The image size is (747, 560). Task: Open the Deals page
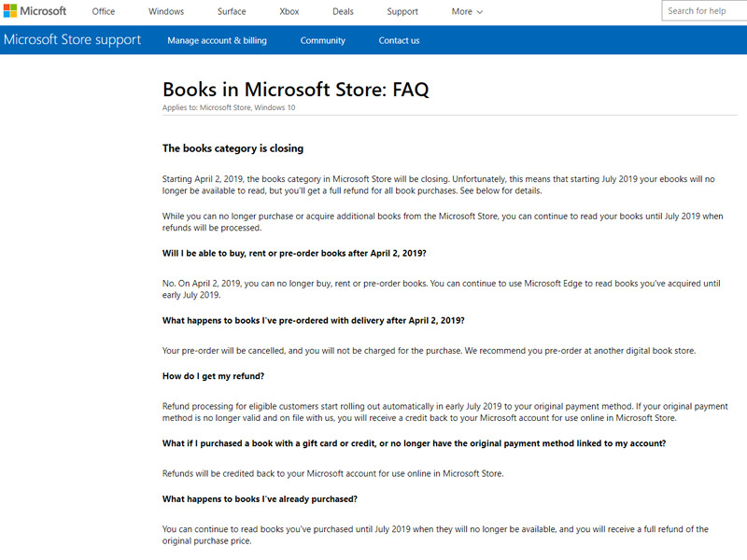[x=345, y=12]
